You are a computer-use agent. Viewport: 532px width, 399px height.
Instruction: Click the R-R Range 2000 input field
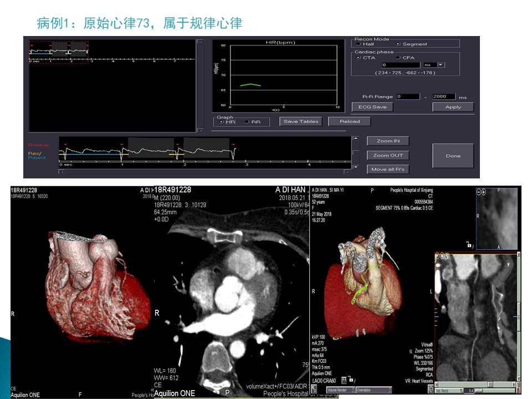coord(443,96)
